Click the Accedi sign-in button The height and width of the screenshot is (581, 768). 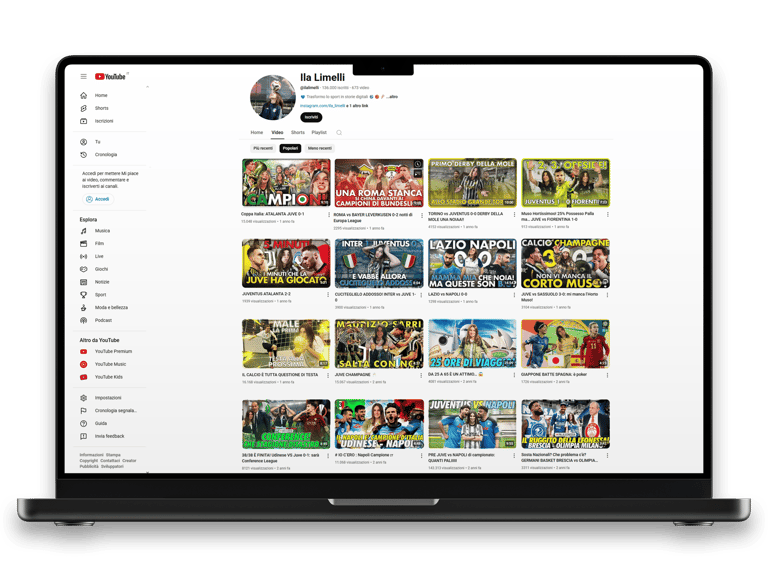click(x=98, y=199)
